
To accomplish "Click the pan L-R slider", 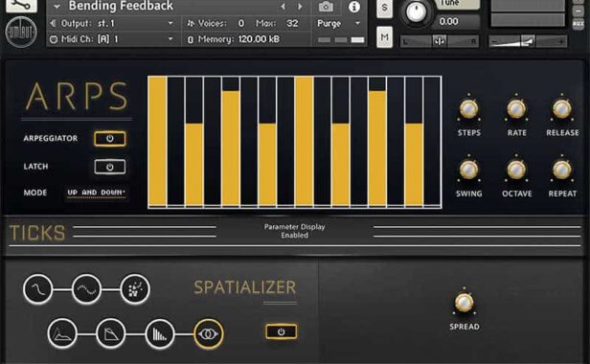I will click(x=439, y=41).
